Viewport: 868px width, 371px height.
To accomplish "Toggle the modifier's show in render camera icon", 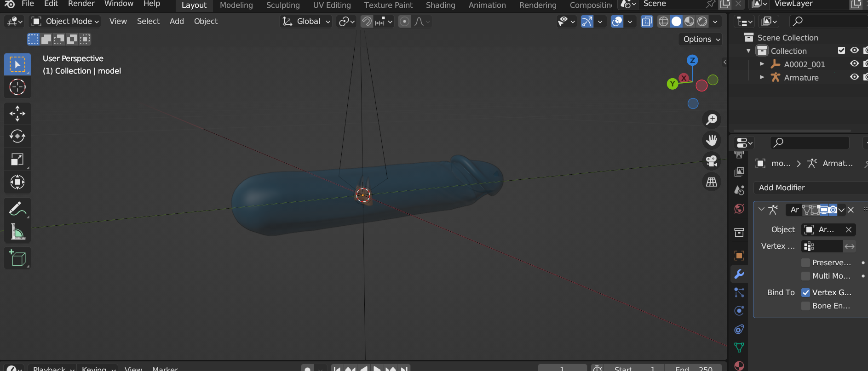I will [x=833, y=210].
